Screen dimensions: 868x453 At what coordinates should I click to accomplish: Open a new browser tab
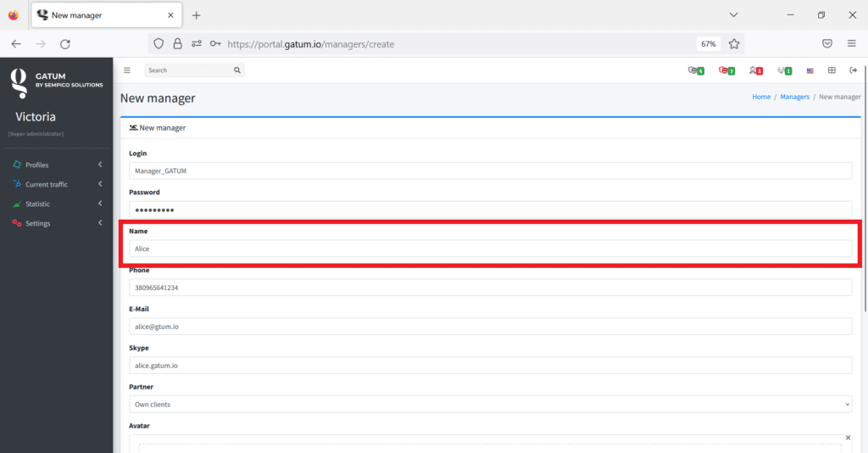(197, 15)
